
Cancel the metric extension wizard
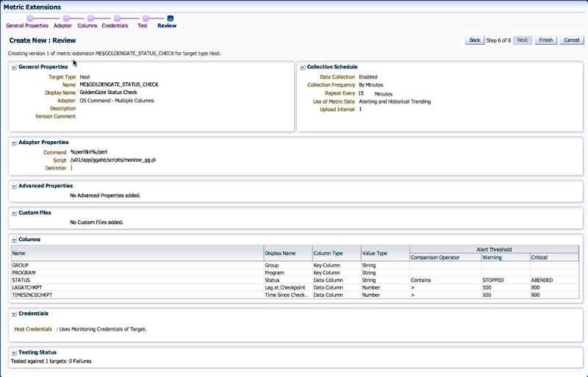point(571,40)
